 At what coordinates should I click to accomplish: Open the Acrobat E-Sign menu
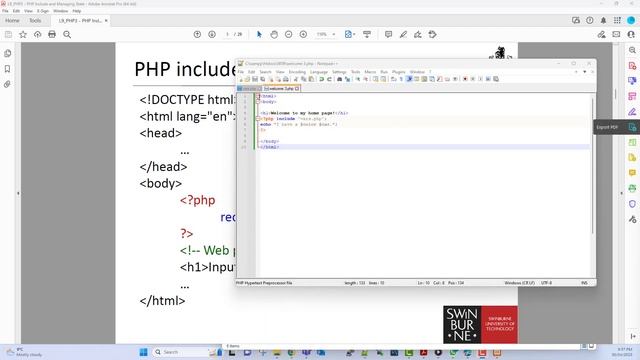pyautogui.click(x=42, y=11)
